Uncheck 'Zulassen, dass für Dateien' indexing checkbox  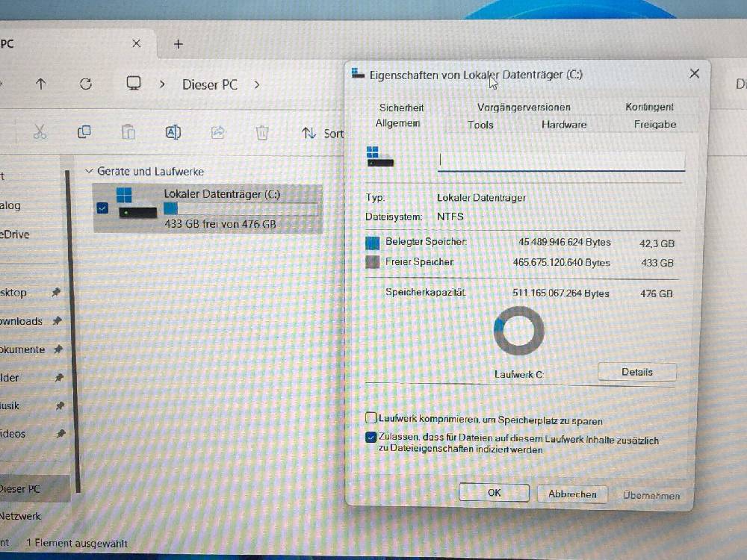tap(371, 437)
